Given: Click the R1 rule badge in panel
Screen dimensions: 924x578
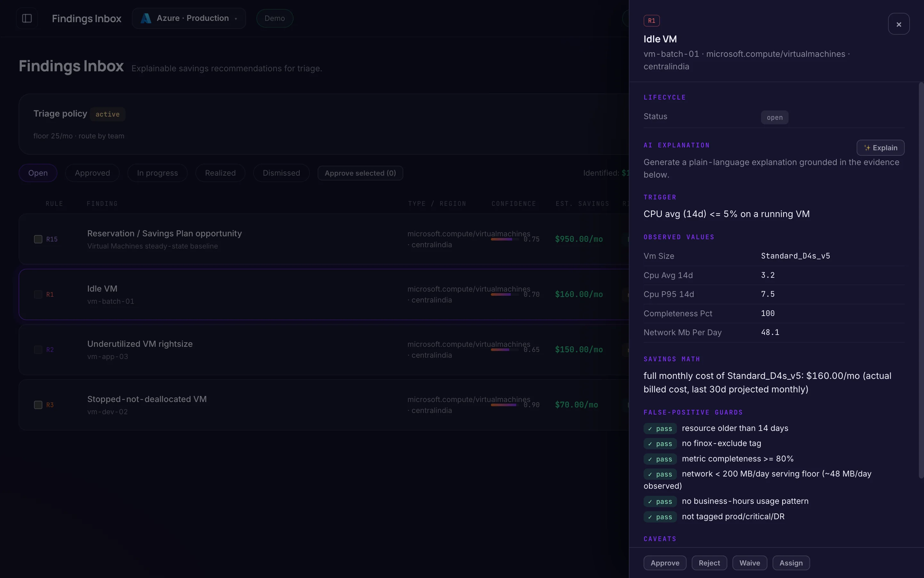Looking at the screenshot, I should click(651, 21).
